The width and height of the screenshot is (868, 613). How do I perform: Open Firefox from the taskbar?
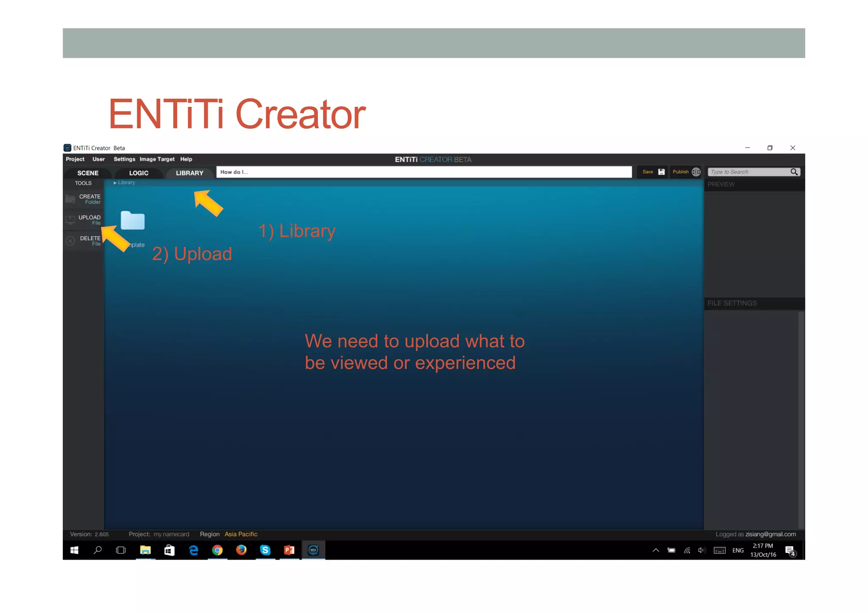point(241,550)
